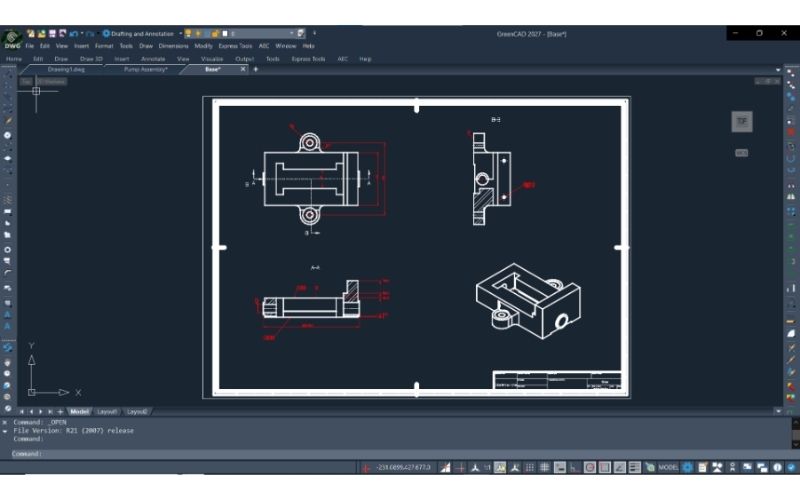
Task: Switch to the Draw 3D ribbon tab
Action: [x=91, y=59]
